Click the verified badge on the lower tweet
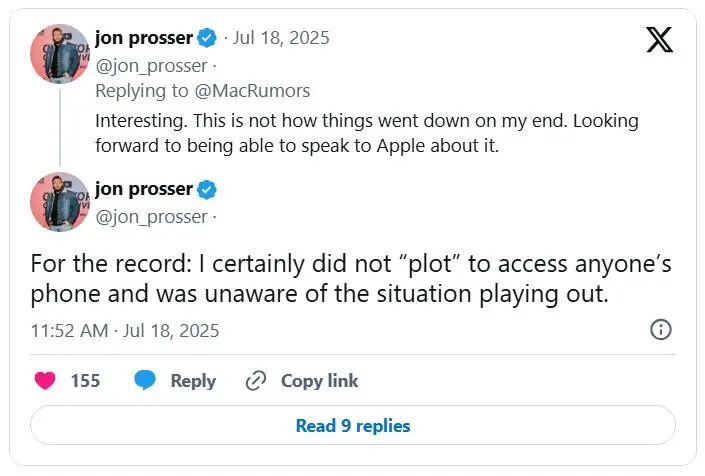Screen dimensions: 705x476 (x=207, y=189)
